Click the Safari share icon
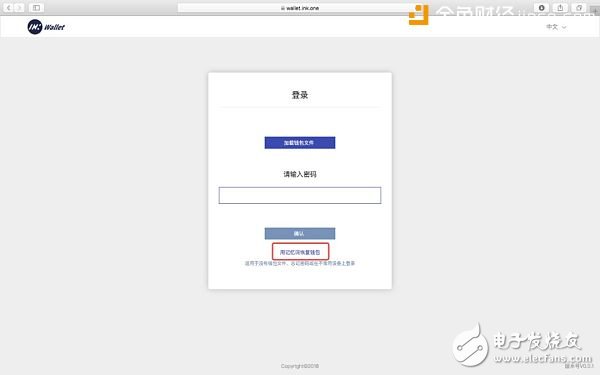Image resolution: width=600 pixels, height=375 pixels. [x=560, y=8]
